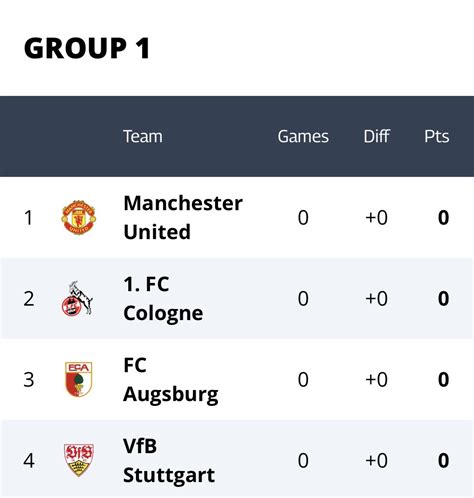This screenshot has width=474, height=498.
Task: Open the 1. FC Cologne team link
Action: point(163,298)
